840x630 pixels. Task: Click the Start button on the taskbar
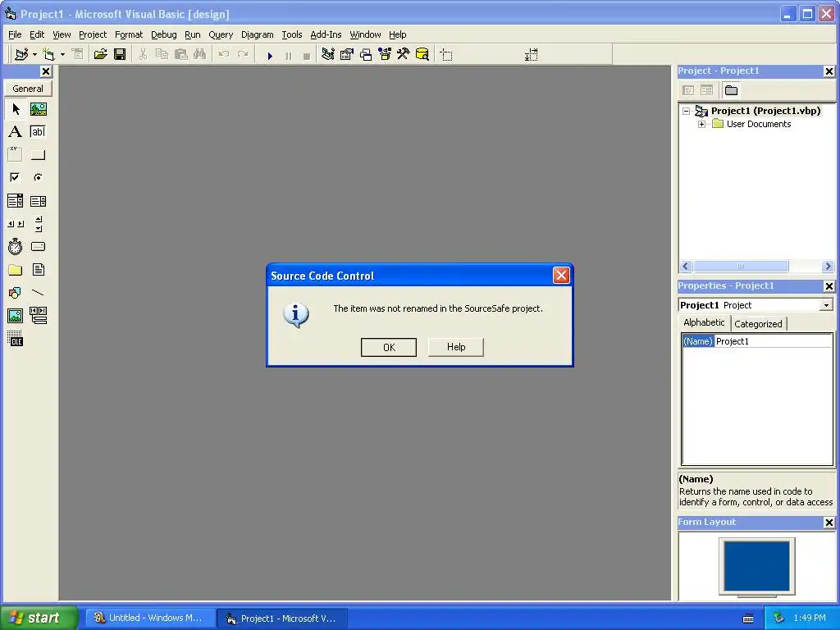pyautogui.click(x=38, y=618)
